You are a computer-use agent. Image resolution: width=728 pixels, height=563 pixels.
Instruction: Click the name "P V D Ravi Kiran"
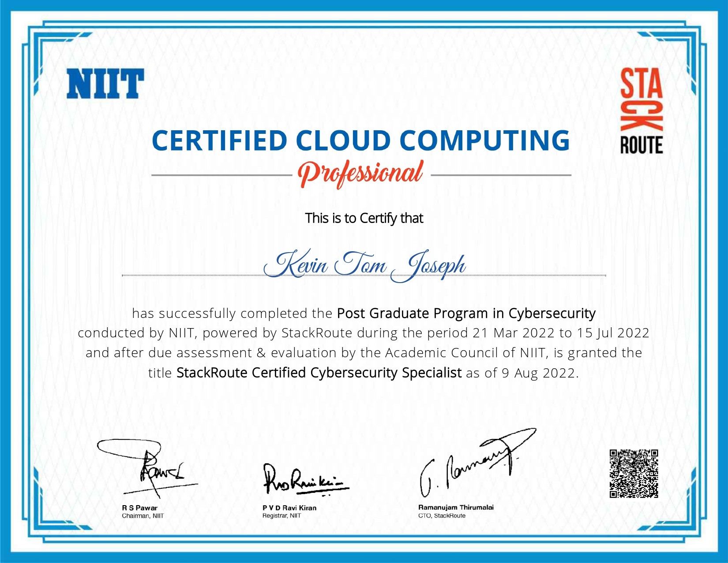click(289, 508)
